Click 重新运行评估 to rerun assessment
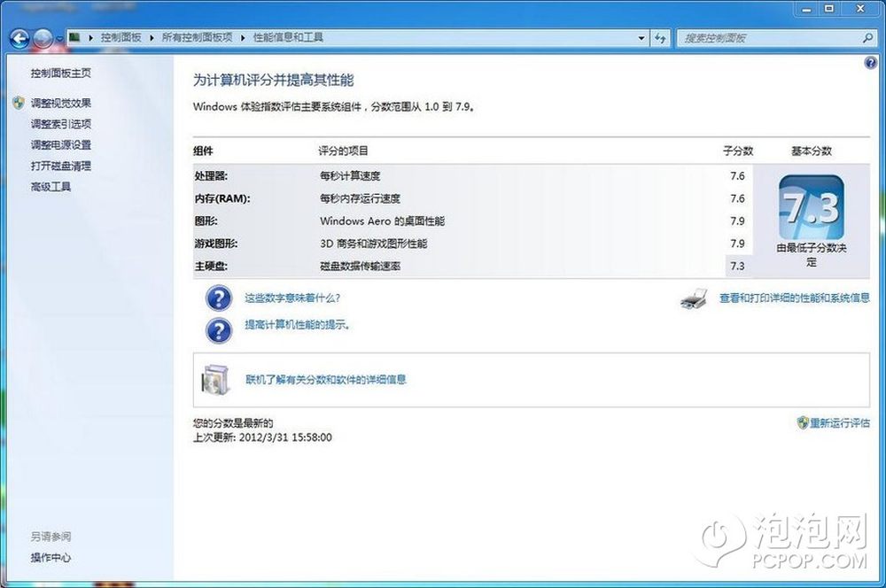886x588 pixels. [x=840, y=422]
